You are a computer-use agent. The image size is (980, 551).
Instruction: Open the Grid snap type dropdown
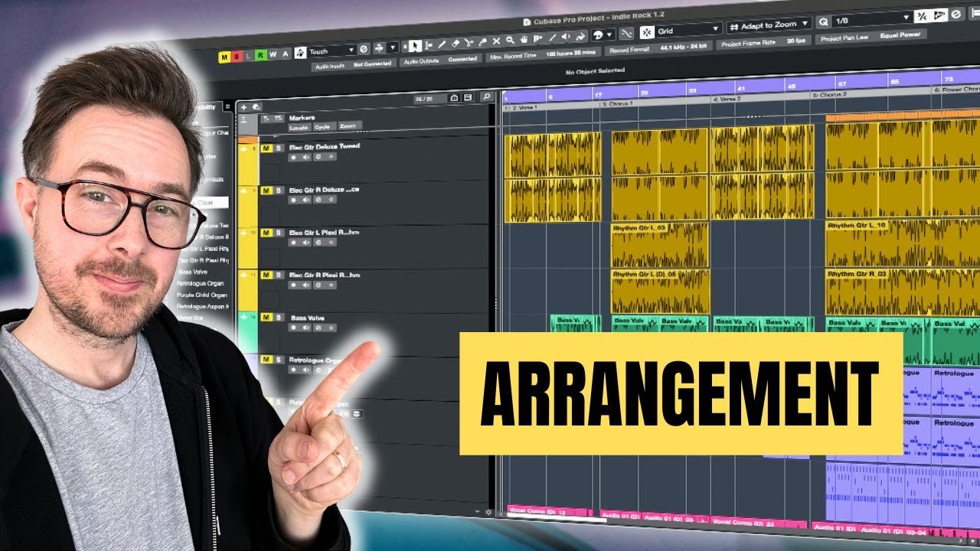[x=689, y=30]
